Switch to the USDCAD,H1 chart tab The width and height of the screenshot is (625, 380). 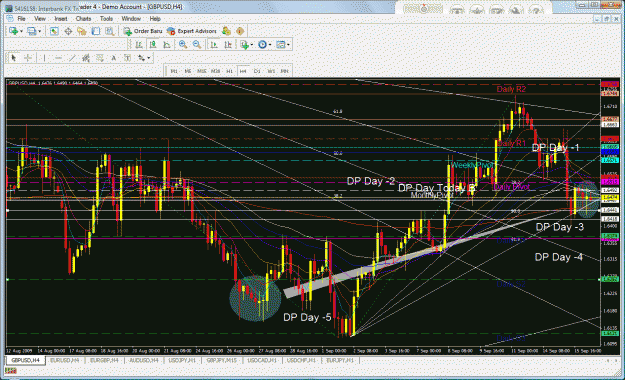pos(262,360)
